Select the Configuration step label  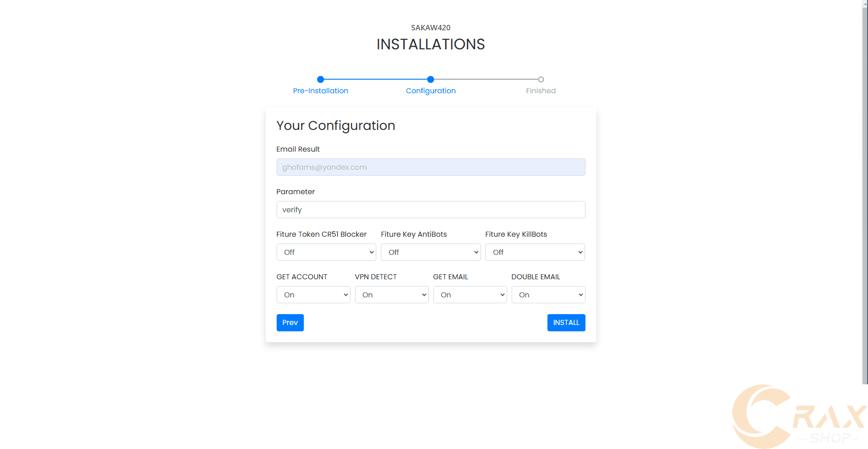click(x=431, y=91)
